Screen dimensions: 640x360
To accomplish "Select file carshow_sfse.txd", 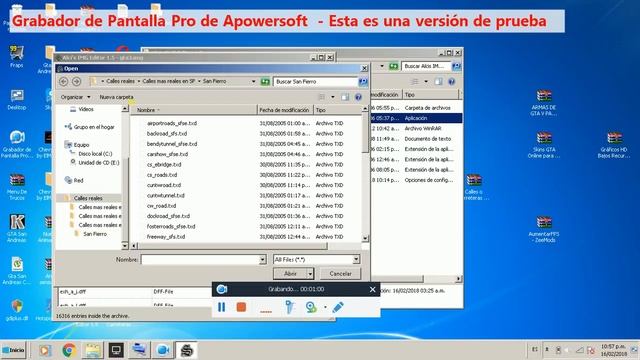I will click(x=167, y=154).
